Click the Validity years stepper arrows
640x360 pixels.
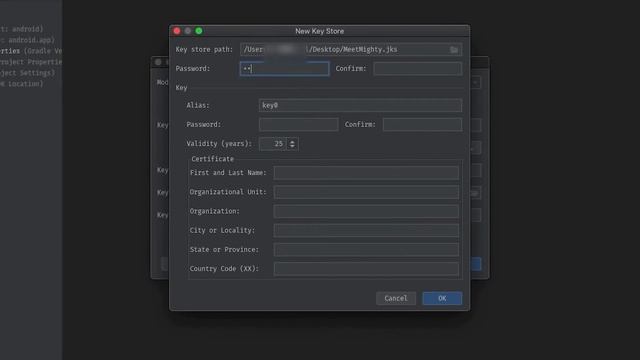(x=292, y=144)
